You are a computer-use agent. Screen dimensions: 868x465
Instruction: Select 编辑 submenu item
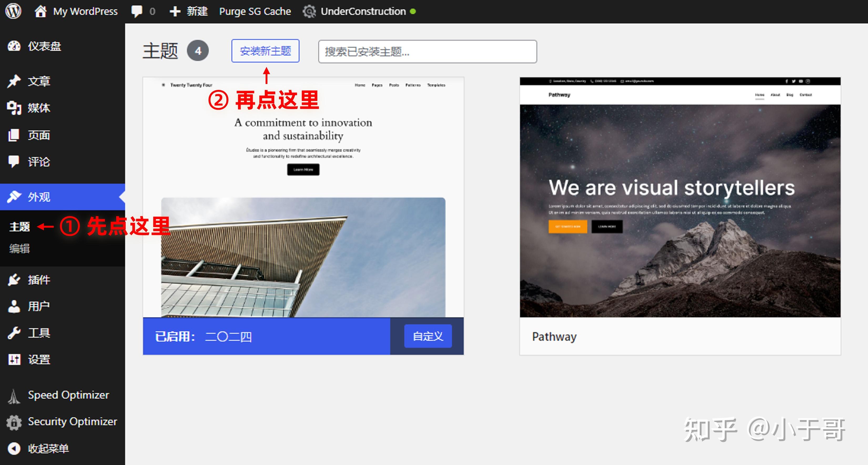tap(19, 249)
